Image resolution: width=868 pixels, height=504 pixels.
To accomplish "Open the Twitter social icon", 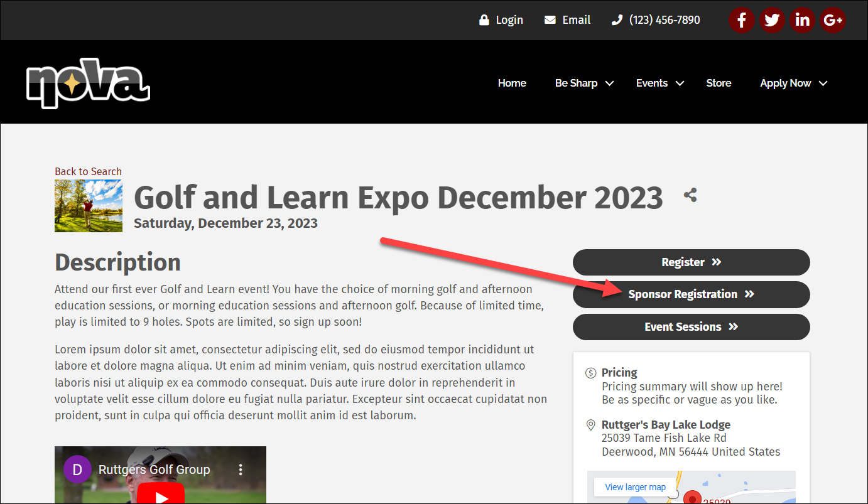I will (772, 20).
